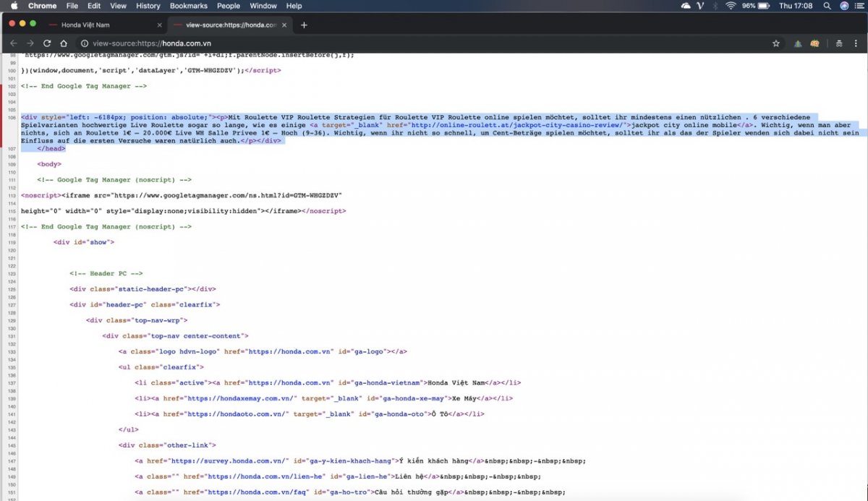Open the Bluetooth status menu
The width and height of the screenshot is (868, 501).
715,6
